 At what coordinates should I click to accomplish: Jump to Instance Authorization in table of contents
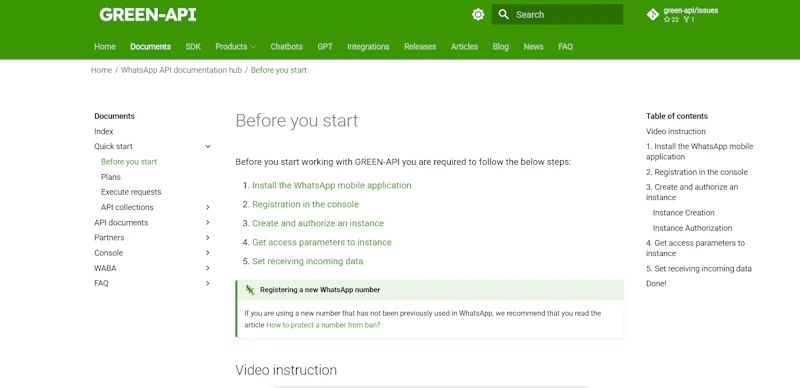(x=692, y=228)
